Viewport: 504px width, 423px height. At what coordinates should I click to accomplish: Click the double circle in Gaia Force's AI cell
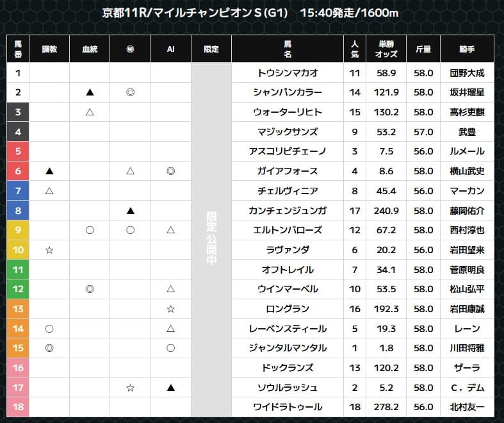(170, 171)
